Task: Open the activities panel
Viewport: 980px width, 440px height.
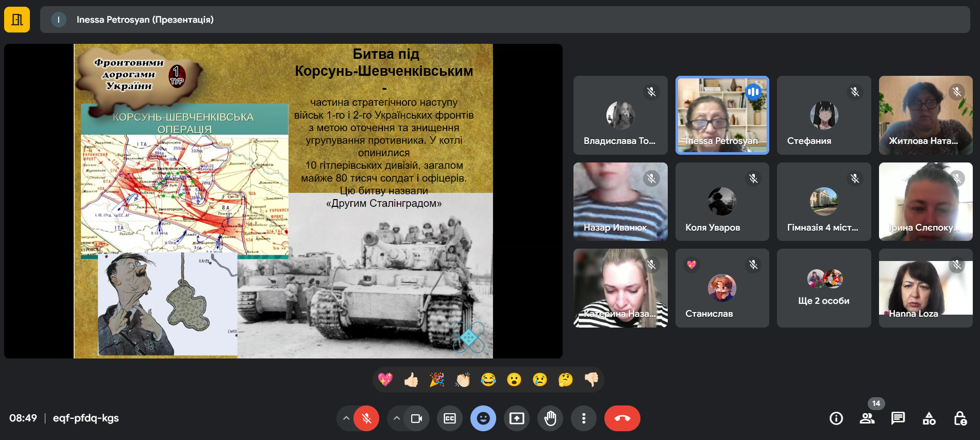Action: coord(929,418)
